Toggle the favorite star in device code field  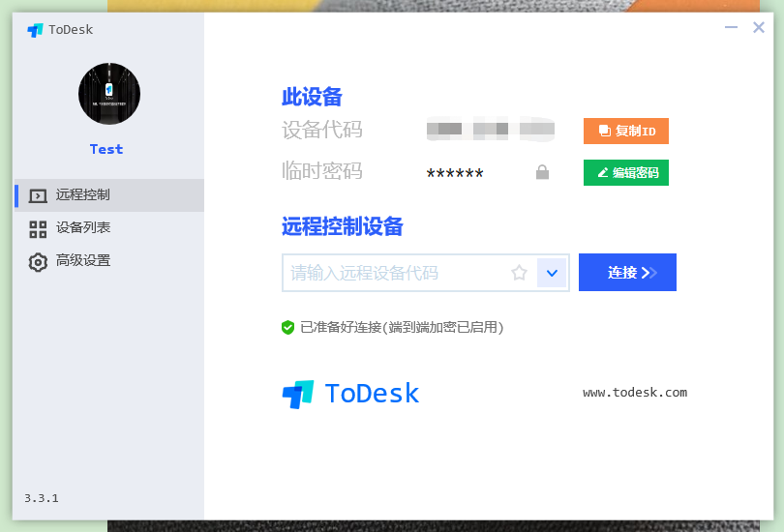[519, 273]
